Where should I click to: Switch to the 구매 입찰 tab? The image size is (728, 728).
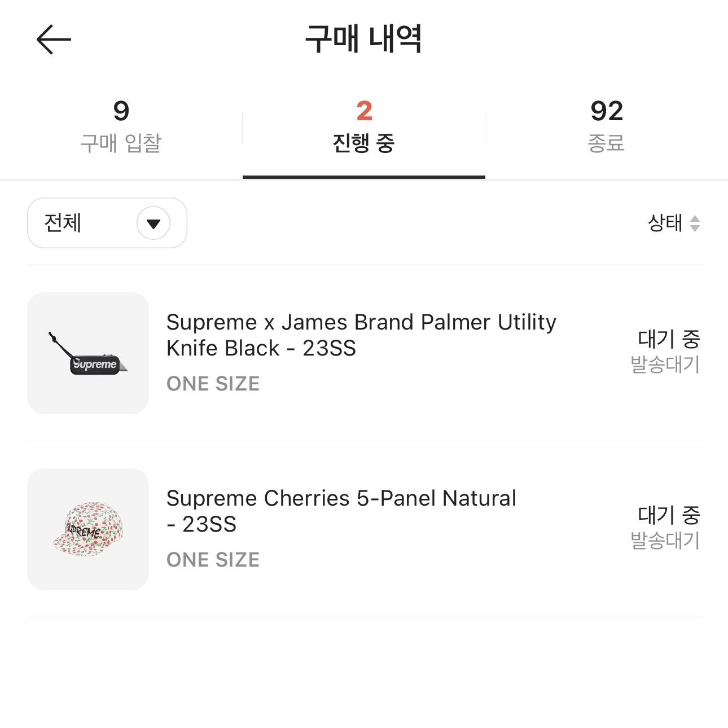click(121, 125)
